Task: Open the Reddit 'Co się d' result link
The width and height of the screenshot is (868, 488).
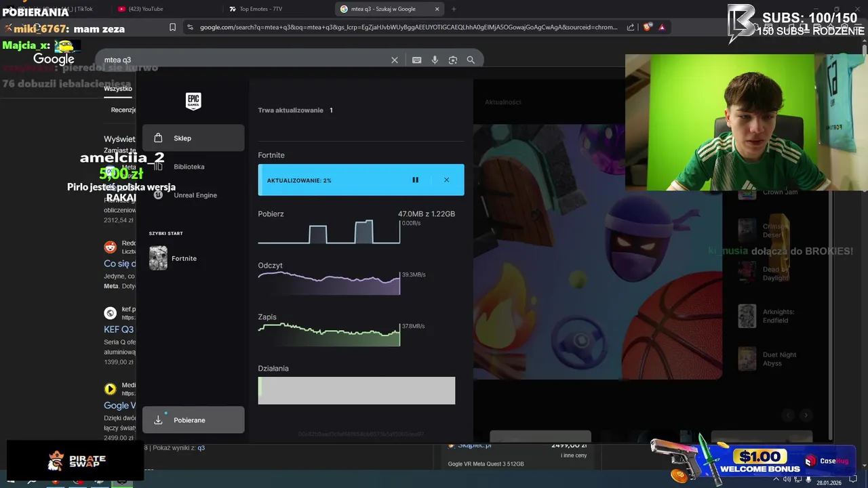Action: 120,264
